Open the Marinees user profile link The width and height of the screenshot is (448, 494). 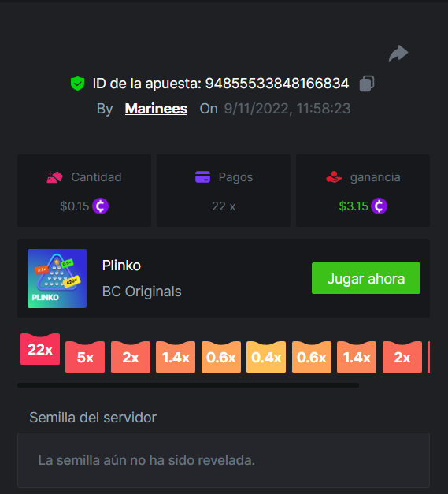[156, 109]
